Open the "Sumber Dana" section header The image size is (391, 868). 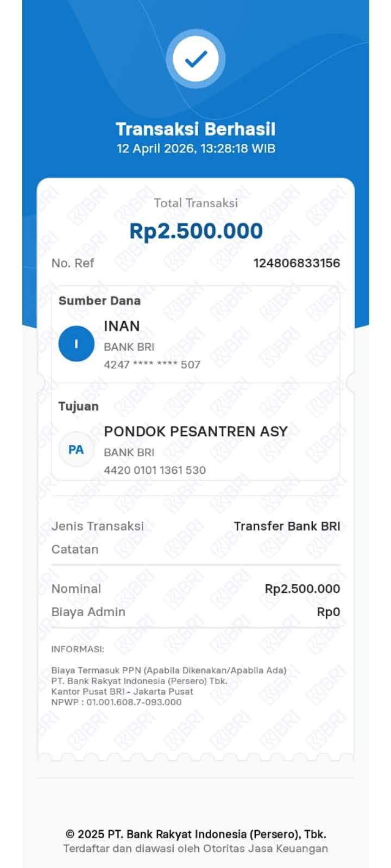[x=99, y=301]
